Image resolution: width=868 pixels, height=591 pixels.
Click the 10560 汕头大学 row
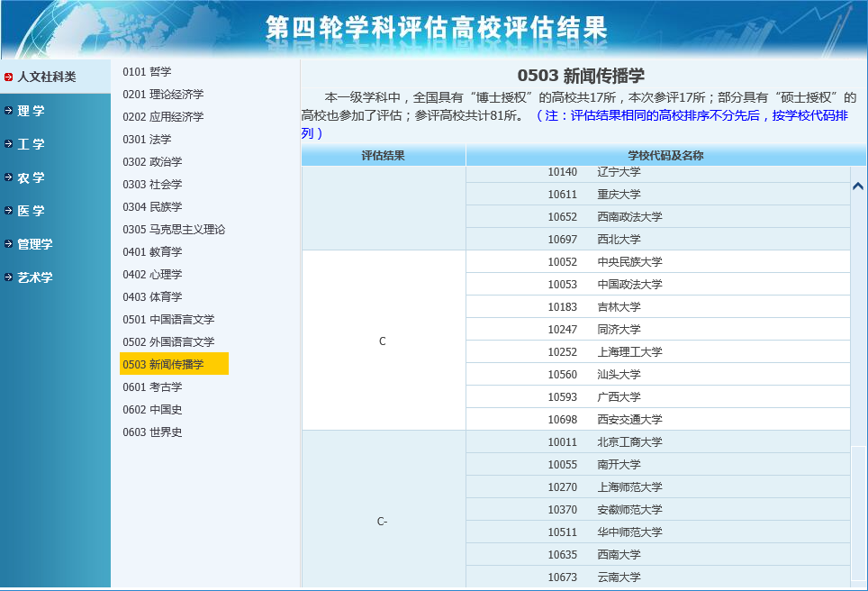657,375
